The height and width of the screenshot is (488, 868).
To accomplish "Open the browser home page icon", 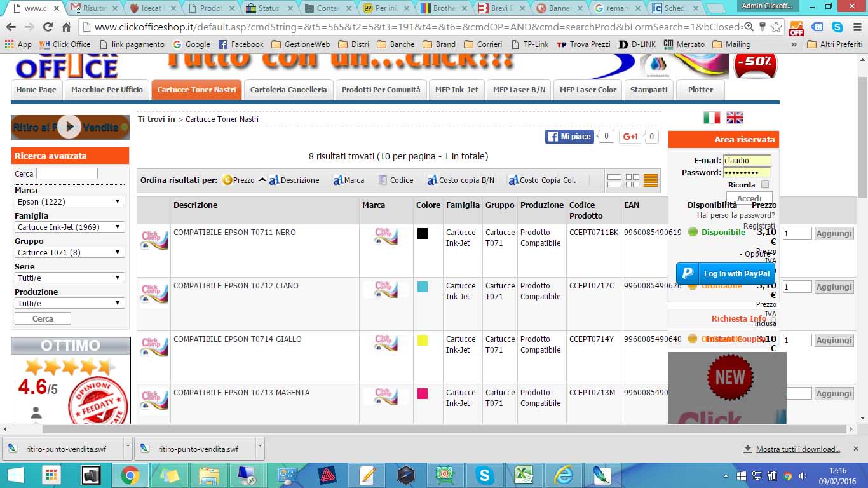I will (66, 27).
